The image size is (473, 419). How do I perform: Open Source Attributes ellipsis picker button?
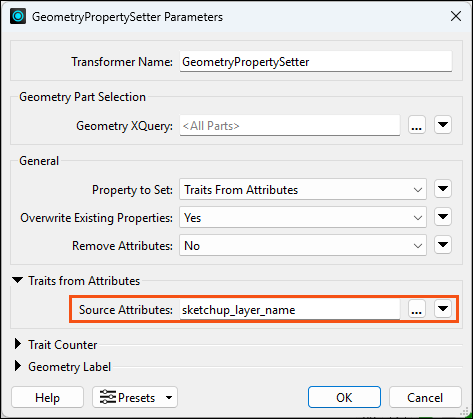(417, 309)
